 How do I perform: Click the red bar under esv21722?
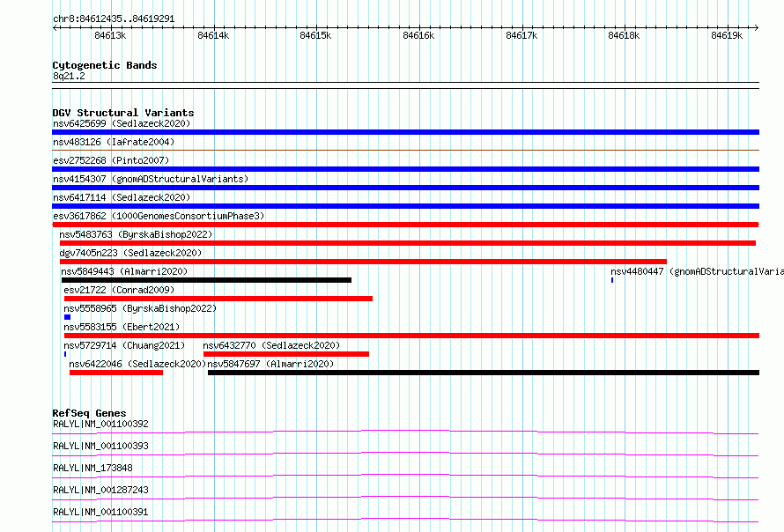[x=218, y=299]
